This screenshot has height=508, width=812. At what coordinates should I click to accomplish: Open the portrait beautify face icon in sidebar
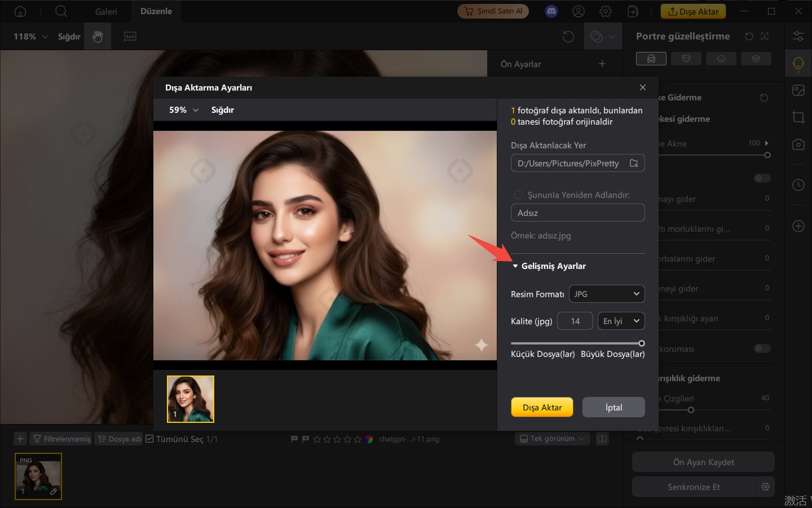coord(798,63)
